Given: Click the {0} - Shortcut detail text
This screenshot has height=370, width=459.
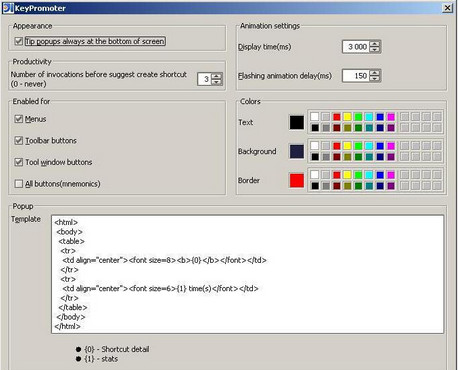Looking at the screenshot, I should click(x=117, y=349).
